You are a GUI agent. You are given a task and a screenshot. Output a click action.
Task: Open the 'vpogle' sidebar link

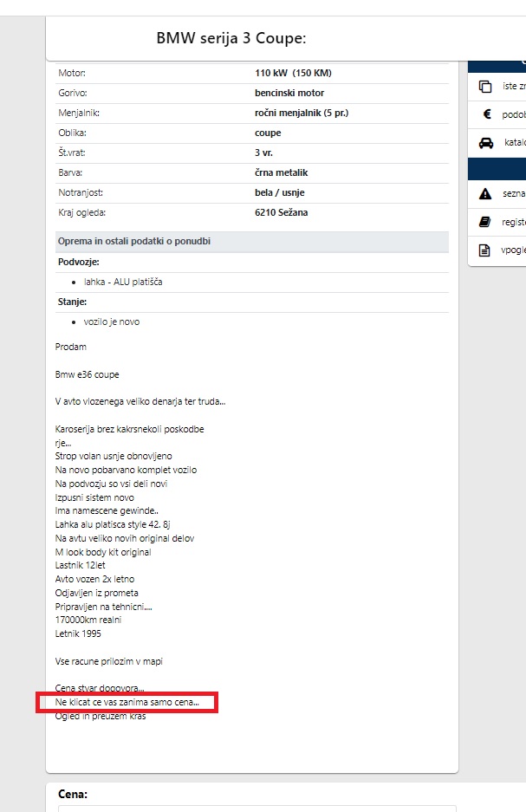pyautogui.click(x=513, y=250)
